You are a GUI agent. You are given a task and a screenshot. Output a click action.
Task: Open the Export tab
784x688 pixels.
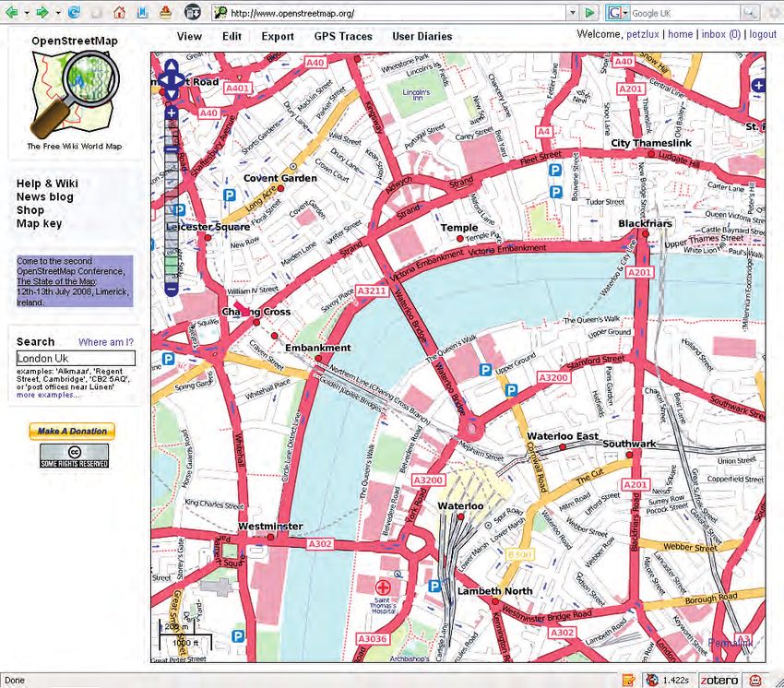[x=278, y=37]
